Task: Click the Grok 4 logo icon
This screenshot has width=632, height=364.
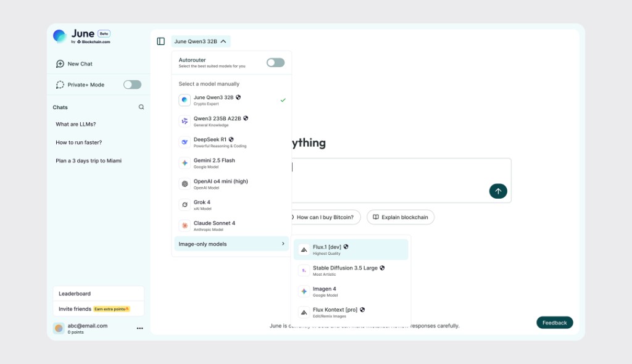Action: coord(185,205)
